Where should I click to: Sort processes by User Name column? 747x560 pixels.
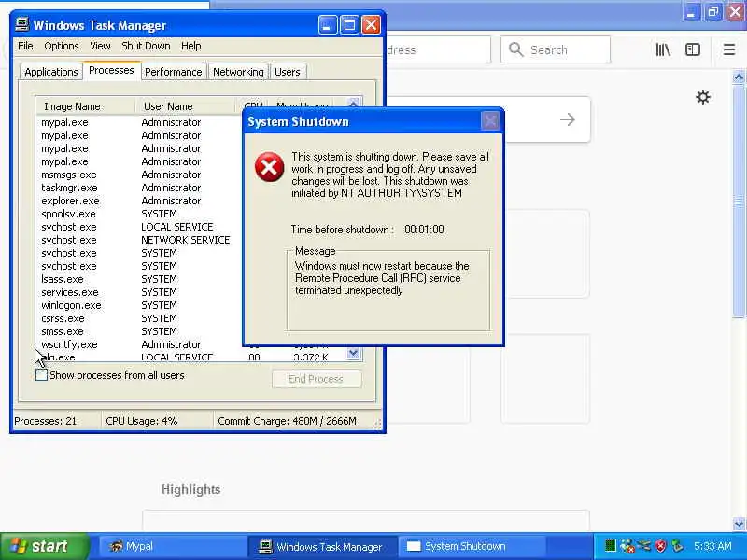[186, 106]
